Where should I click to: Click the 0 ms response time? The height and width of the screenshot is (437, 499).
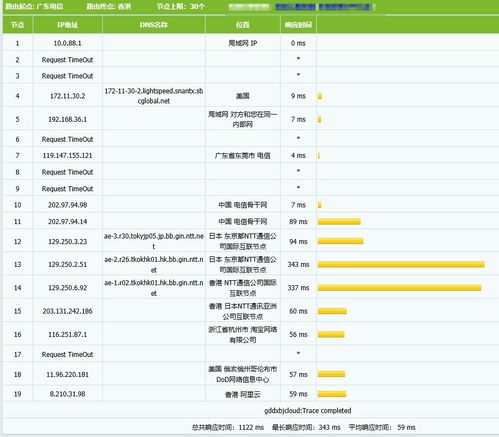pyautogui.click(x=298, y=43)
